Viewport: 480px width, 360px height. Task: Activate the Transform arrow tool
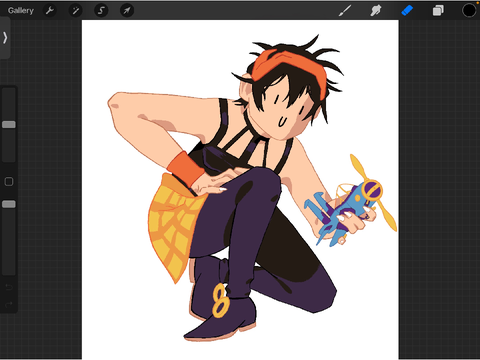coord(127,11)
